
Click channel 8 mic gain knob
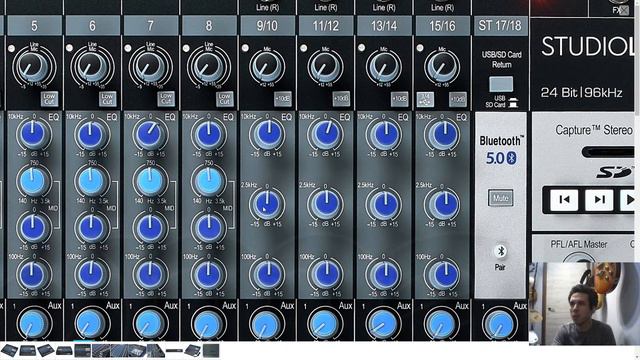click(209, 67)
